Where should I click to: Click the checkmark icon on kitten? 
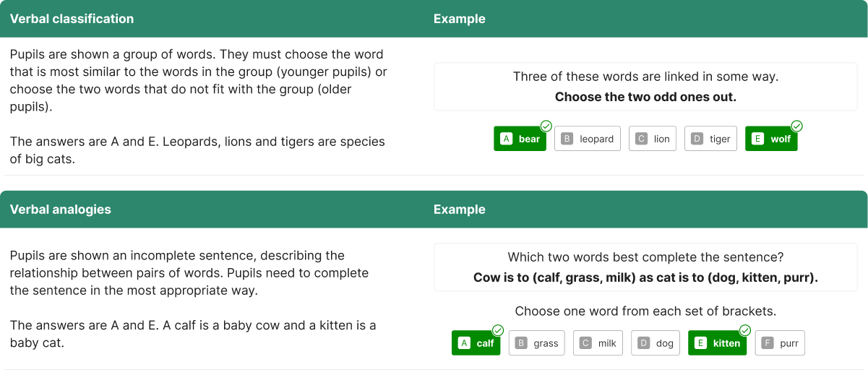point(745,330)
